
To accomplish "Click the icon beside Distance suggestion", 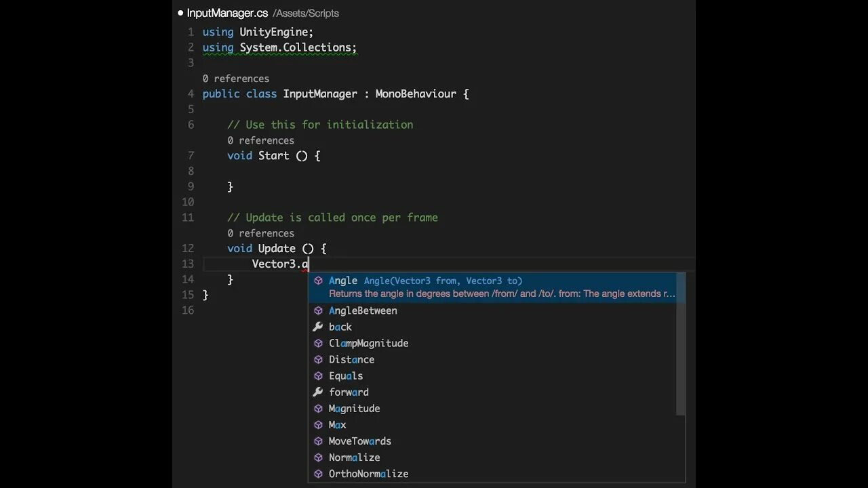I will pos(319,359).
